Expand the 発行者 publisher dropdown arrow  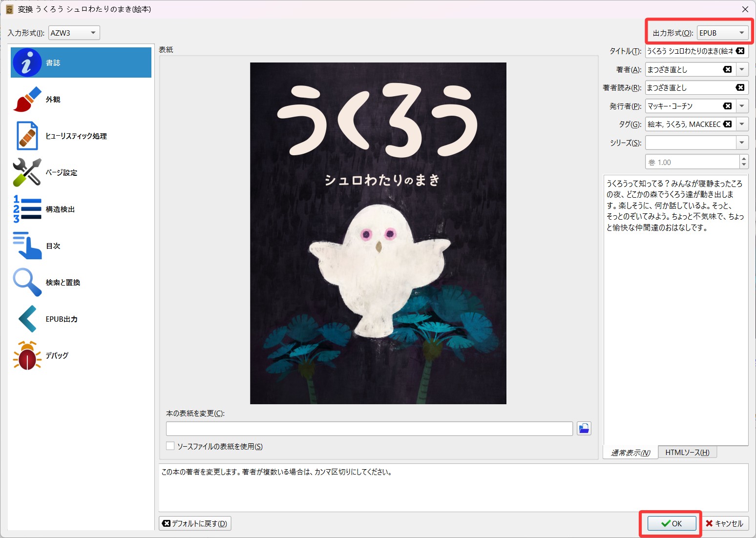click(x=742, y=106)
